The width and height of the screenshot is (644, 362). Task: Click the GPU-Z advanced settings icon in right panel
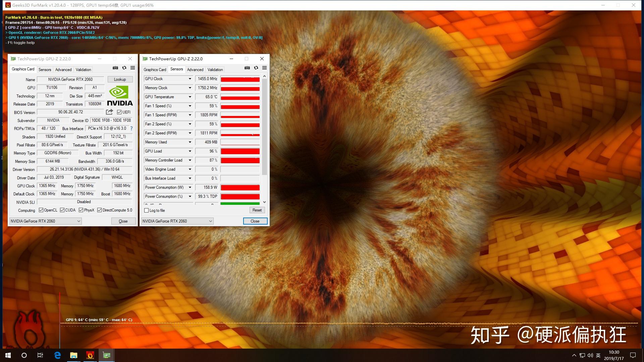[x=265, y=68]
